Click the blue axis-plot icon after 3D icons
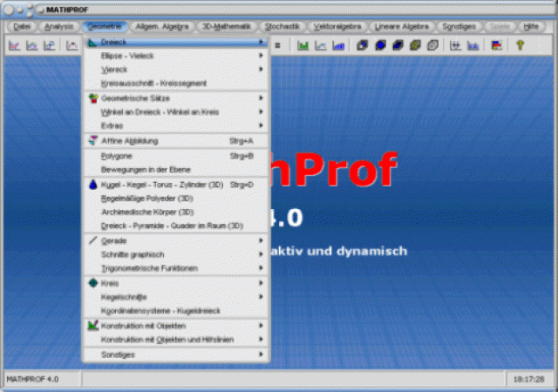This screenshot has height=392, width=558. pyautogui.click(x=455, y=45)
